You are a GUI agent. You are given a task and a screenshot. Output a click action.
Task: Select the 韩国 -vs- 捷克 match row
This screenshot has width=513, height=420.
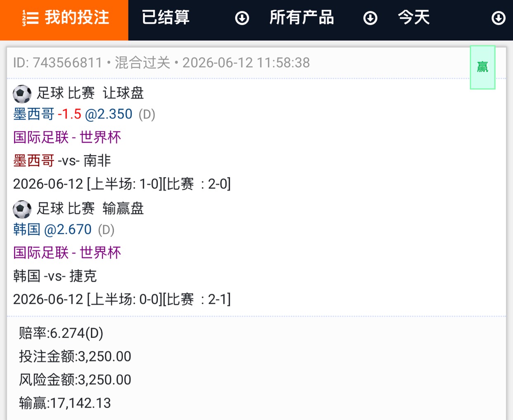tap(55, 276)
